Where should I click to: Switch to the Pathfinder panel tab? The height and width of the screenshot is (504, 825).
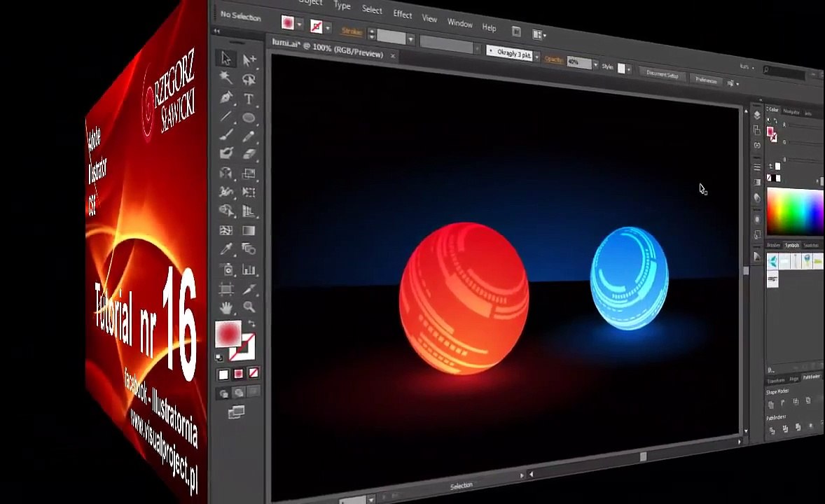tap(811, 377)
